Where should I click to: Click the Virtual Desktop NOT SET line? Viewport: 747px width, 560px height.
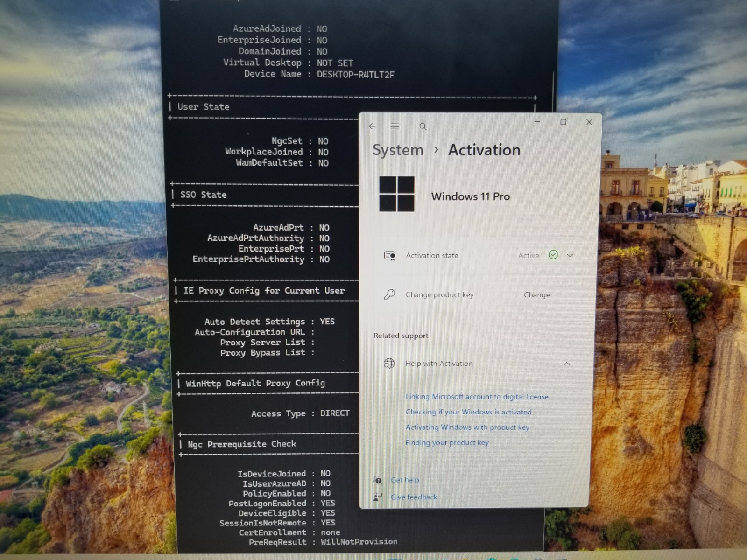tap(288, 63)
